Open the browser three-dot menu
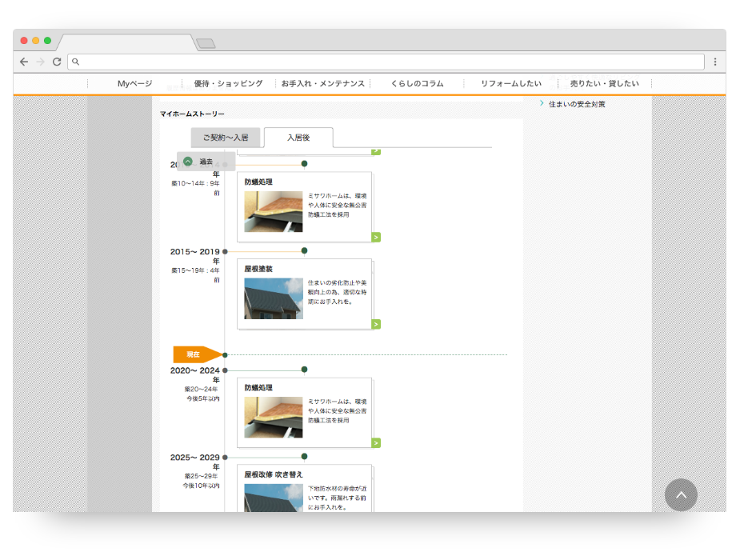 715,62
